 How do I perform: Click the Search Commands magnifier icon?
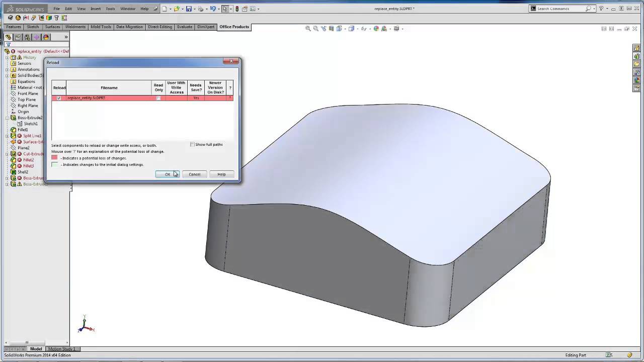588,9
